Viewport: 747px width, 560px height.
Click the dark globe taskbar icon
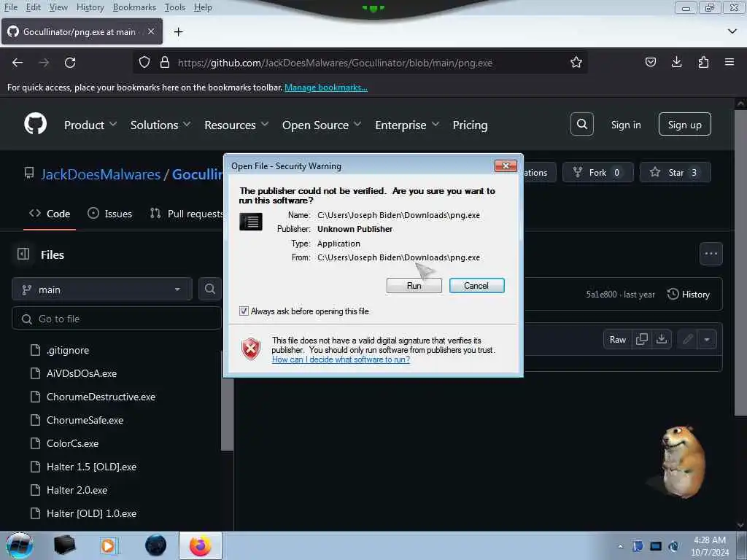click(x=155, y=545)
